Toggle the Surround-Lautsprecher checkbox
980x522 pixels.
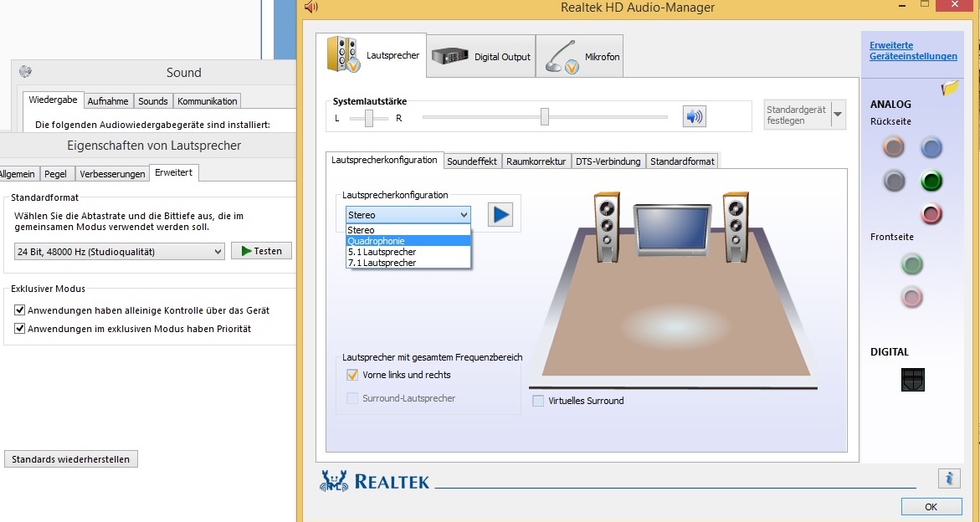coord(351,398)
